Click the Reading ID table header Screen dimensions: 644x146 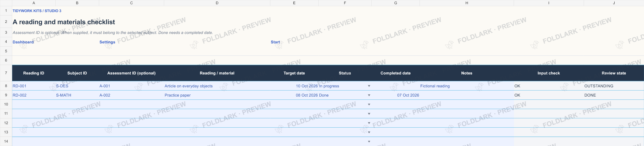click(34, 73)
